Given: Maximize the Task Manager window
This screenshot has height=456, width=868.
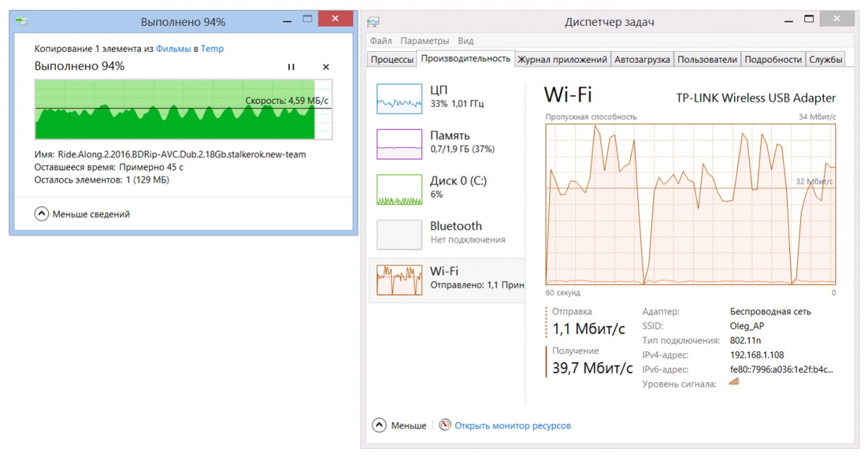Looking at the screenshot, I should 809,19.
